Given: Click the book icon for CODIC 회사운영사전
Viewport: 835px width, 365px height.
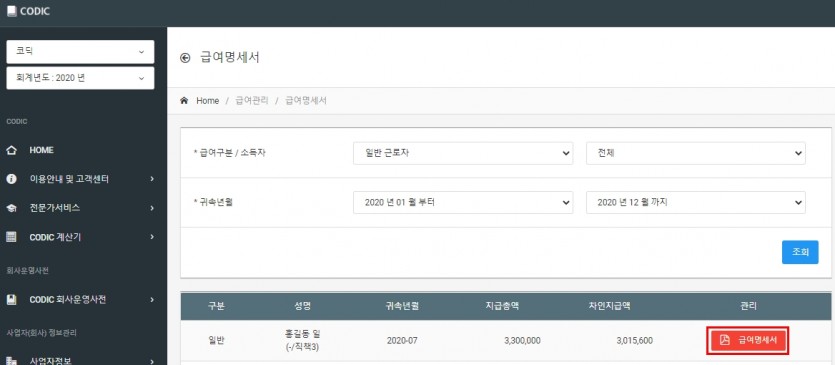Looking at the screenshot, I should tap(11, 299).
